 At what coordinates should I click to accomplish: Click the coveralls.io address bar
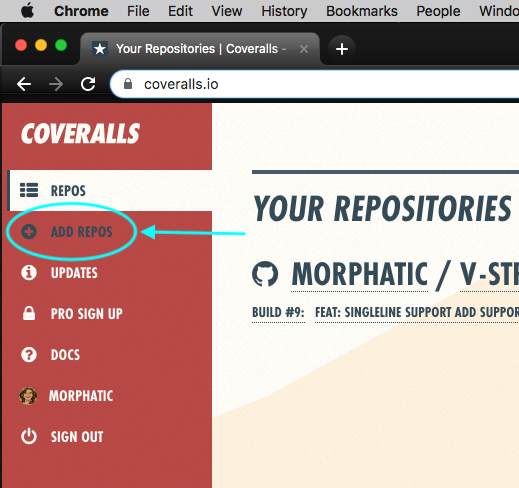315,84
